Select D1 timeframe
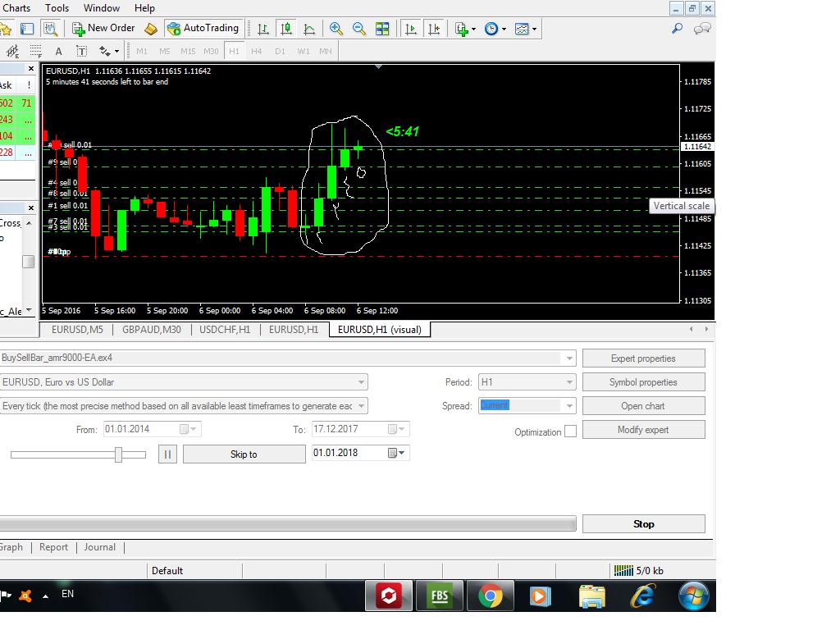Image resolution: width=840 pixels, height=630 pixels. click(x=281, y=52)
